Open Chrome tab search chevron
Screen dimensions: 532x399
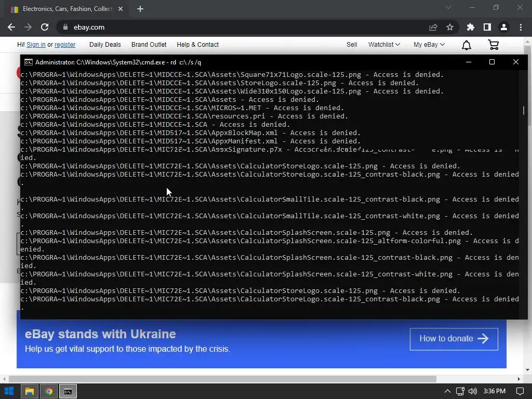click(448, 7)
